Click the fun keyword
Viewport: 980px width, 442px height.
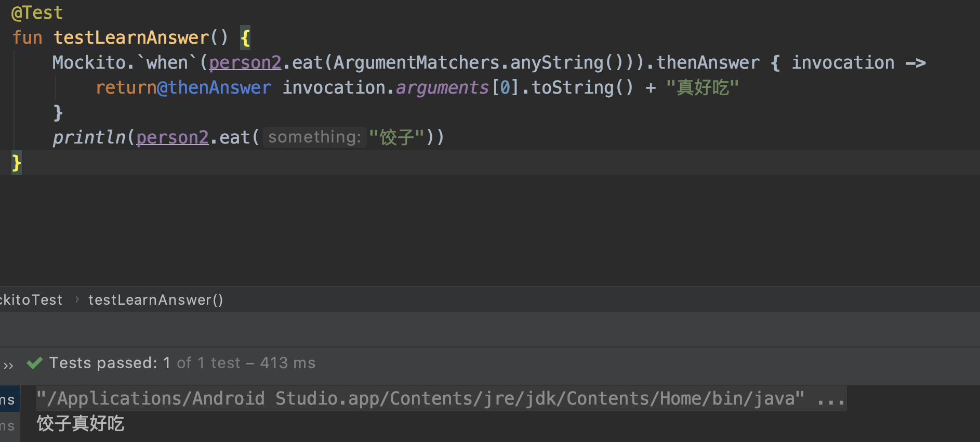click(27, 37)
